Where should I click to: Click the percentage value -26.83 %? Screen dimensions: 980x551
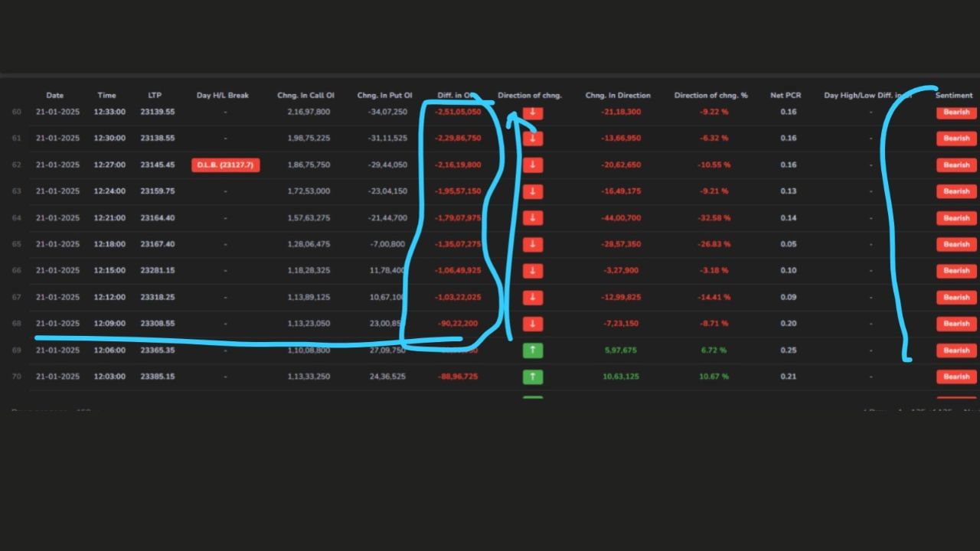tap(714, 244)
